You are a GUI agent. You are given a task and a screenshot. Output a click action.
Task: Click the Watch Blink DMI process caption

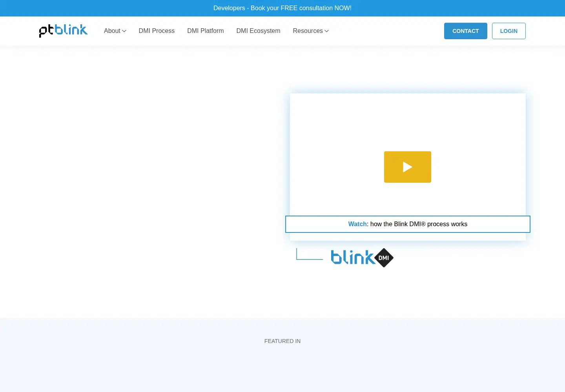[x=408, y=224]
